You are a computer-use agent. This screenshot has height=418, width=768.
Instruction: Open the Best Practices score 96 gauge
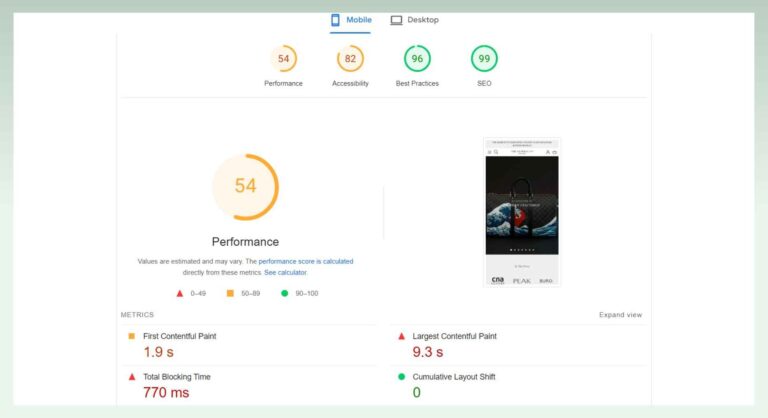[x=417, y=59]
